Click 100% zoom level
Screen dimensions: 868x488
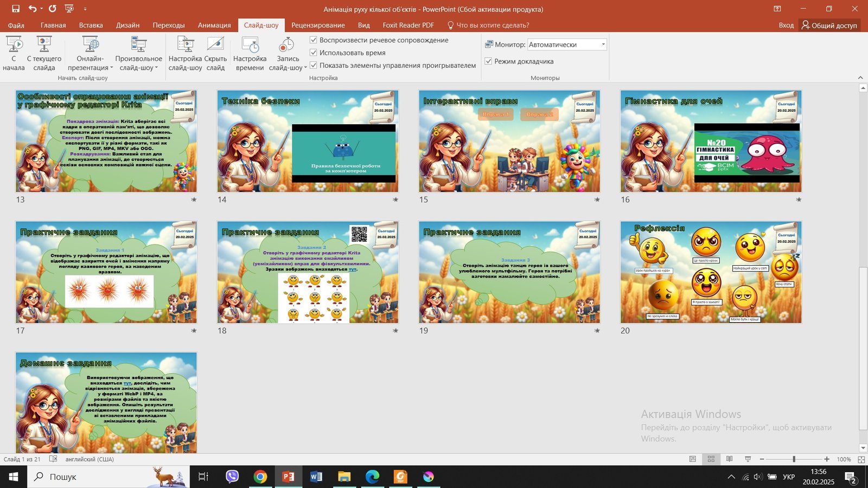coord(844,459)
